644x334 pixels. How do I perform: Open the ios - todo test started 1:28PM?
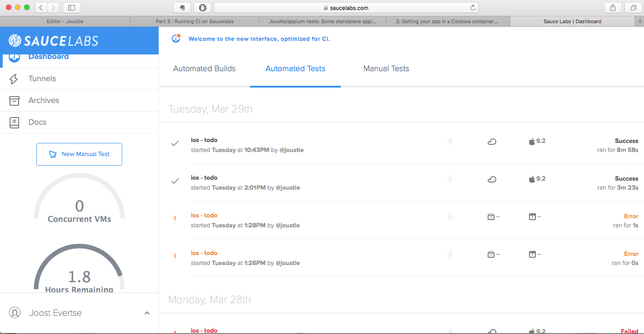click(x=204, y=216)
